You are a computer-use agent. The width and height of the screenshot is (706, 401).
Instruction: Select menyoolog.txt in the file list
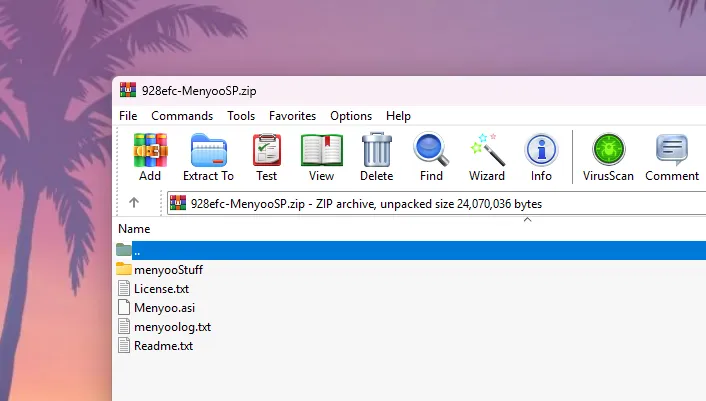click(172, 327)
